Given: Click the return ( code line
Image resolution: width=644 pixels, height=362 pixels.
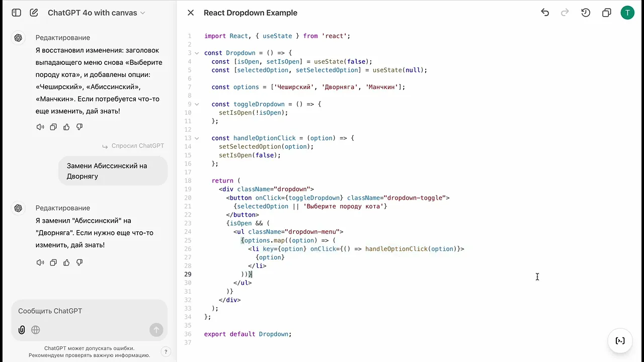Looking at the screenshot, I should point(226,180).
